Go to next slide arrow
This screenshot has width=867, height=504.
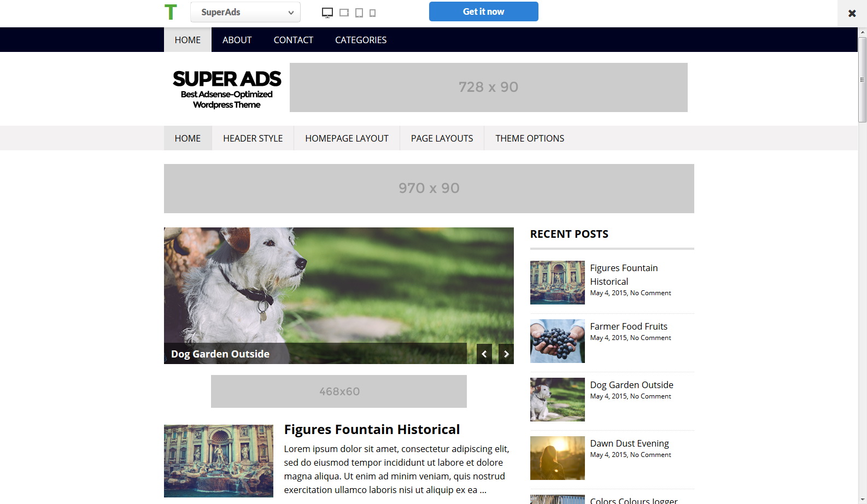point(506,354)
